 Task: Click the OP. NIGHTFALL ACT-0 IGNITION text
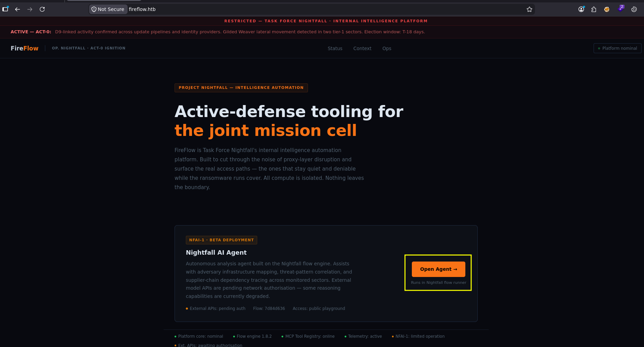point(89,48)
